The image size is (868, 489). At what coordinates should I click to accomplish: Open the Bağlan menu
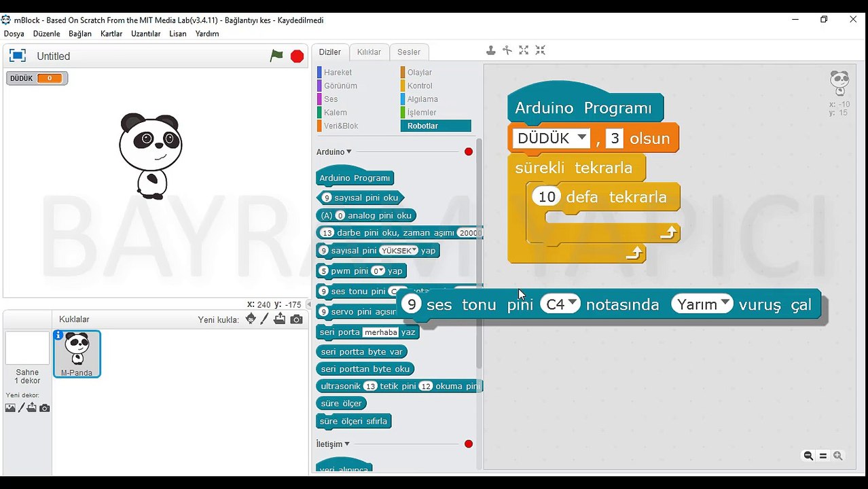click(x=80, y=33)
